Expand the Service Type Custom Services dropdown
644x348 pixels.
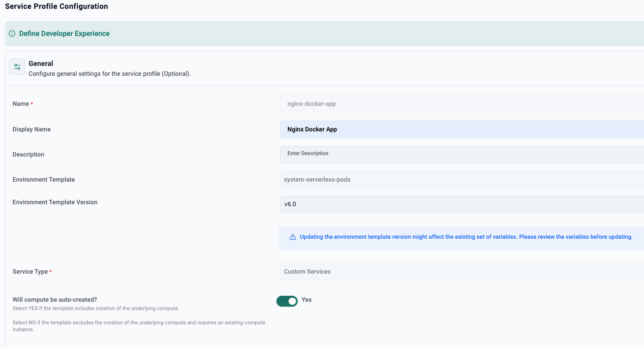(461, 272)
